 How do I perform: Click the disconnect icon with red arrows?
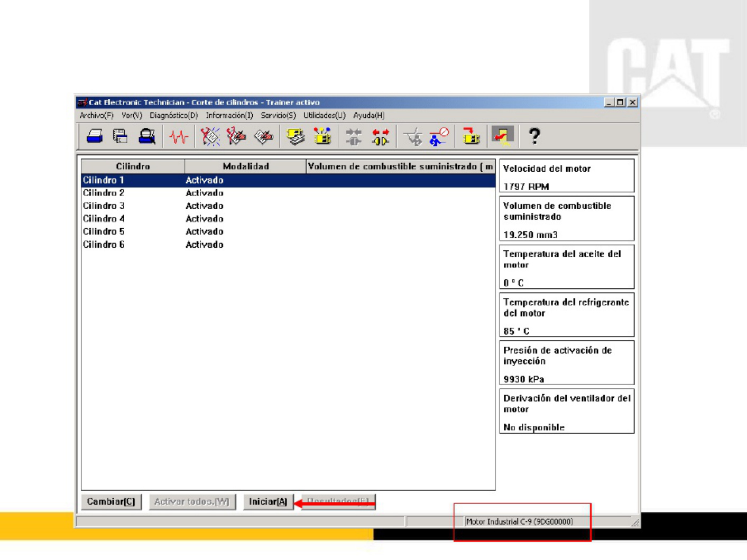tap(380, 137)
